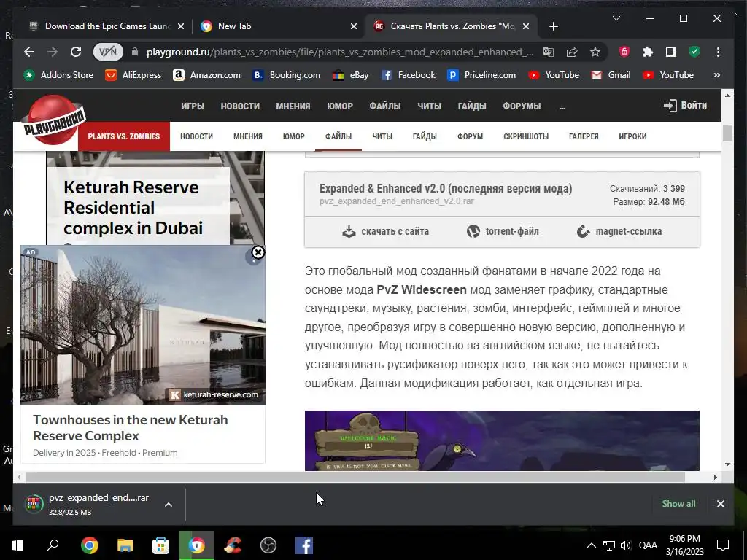Click the vertical page scrollbar thumb
The image size is (747, 560).
(x=727, y=133)
